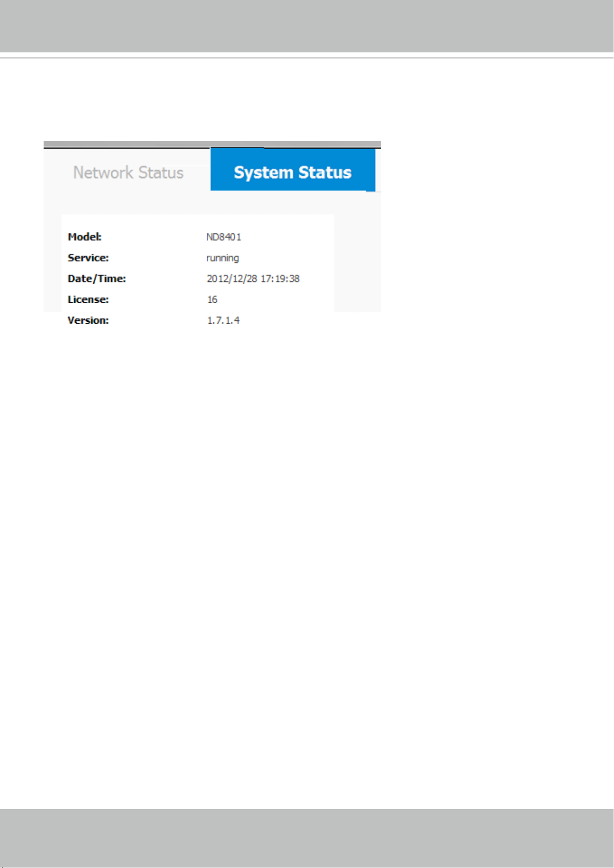Select the version number 1.7.1.4
Image resolution: width=614 pixels, height=868 pixels.
pos(223,320)
